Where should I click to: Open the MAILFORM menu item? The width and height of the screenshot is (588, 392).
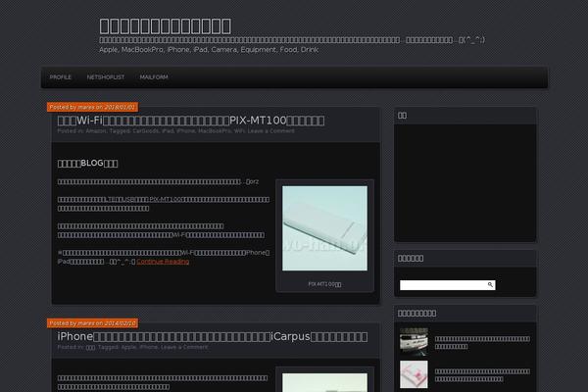click(154, 77)
